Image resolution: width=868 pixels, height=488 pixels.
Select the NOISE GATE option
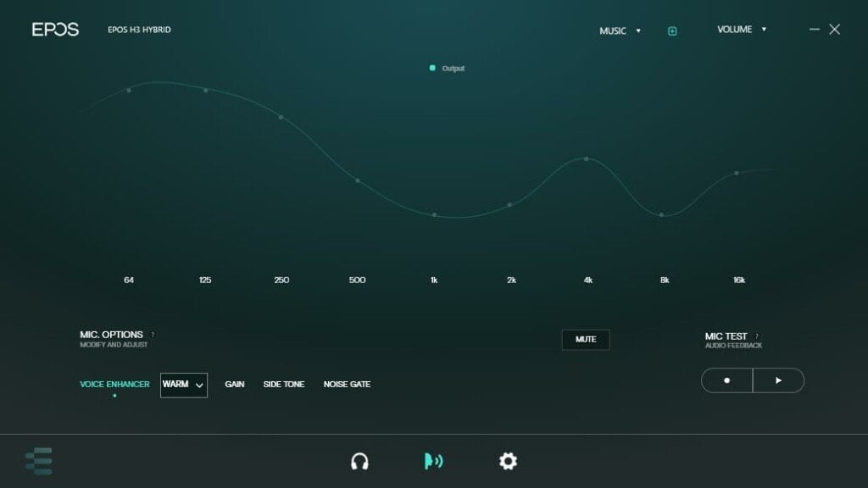pyautogui.click(x=347, y=385)
